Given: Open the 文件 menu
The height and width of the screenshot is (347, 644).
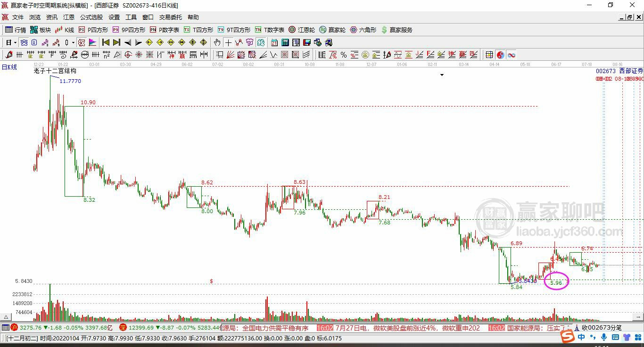Looking at the screenshot, I should pos(18,17).
